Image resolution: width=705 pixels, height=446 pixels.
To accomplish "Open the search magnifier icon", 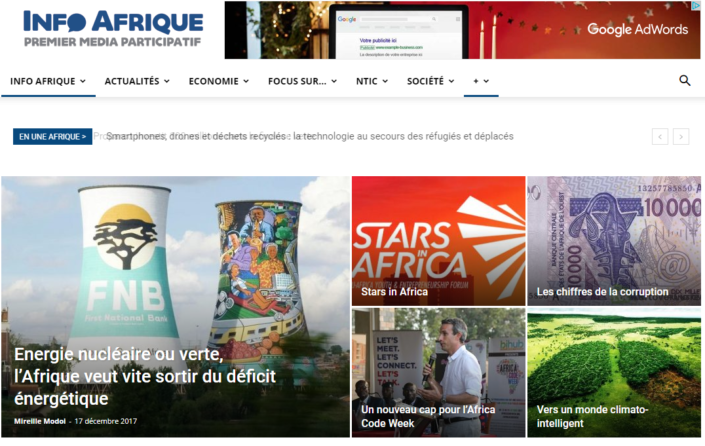I will 684,80.
